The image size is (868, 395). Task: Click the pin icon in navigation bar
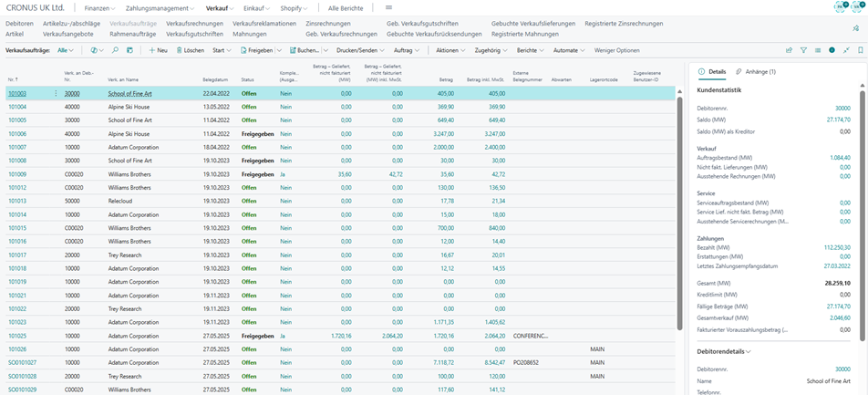point(856,28)
